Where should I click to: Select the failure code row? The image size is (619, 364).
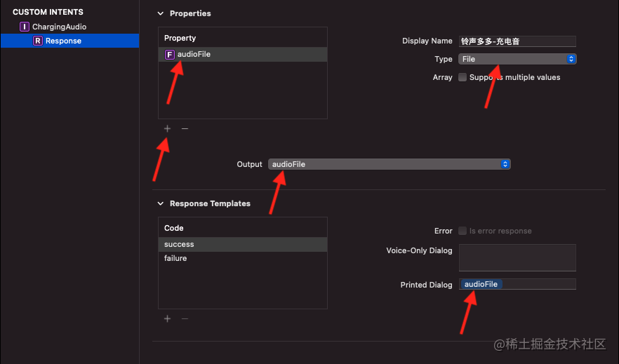(x=243, y=258)
